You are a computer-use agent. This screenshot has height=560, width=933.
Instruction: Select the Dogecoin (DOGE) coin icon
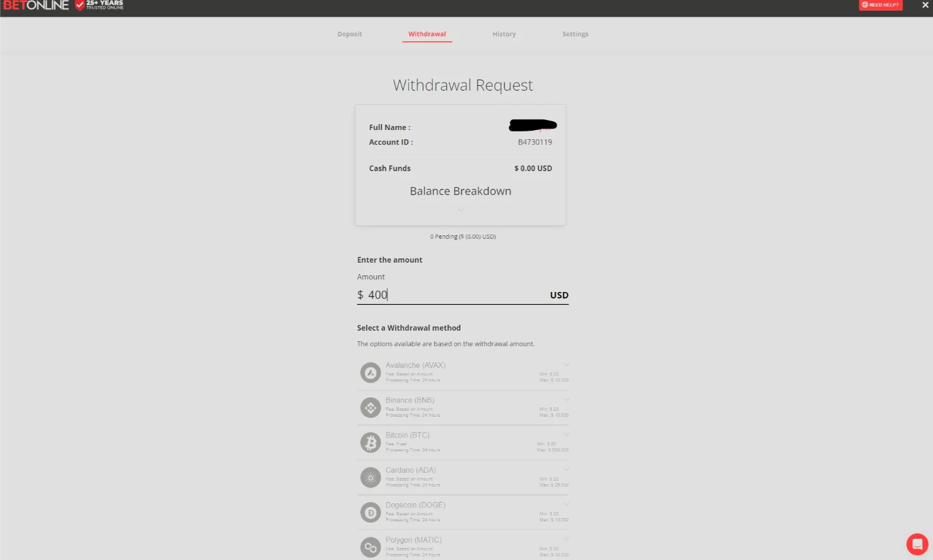point(370,512)
